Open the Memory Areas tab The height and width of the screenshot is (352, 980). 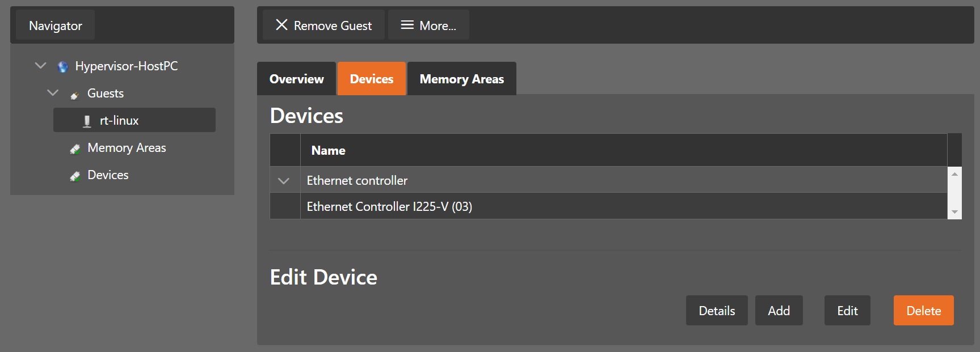pos(461,78)
